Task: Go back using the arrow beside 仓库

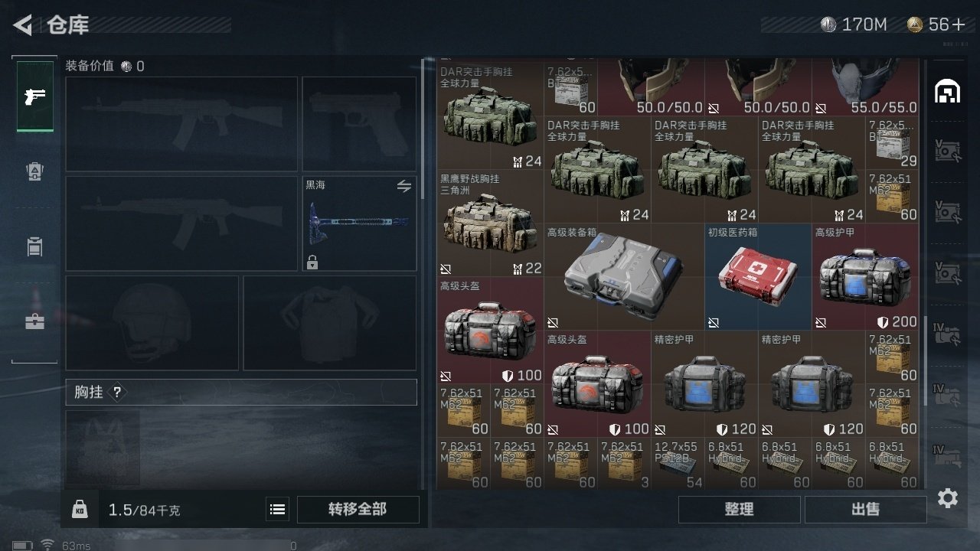Action: click(23, 25)
